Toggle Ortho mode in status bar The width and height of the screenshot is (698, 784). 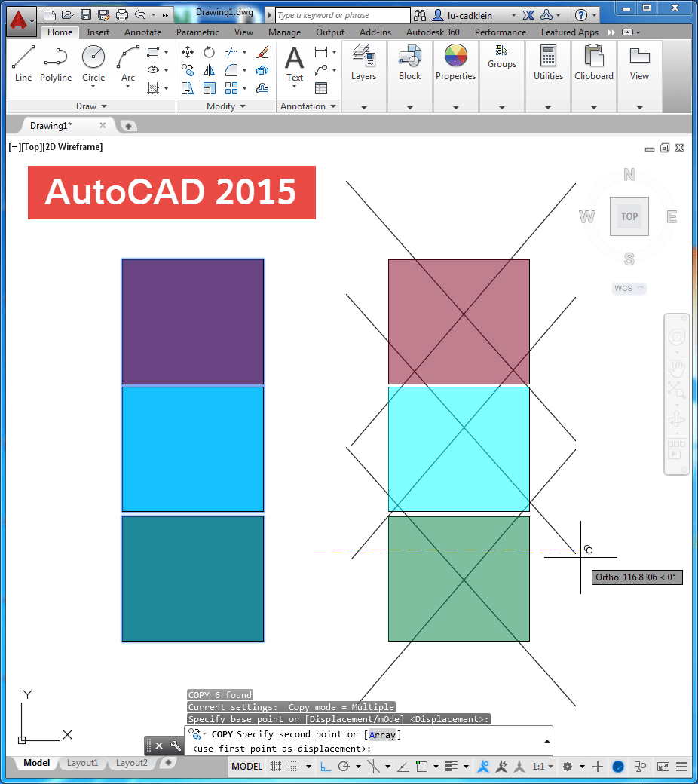(x=326, y=766)
